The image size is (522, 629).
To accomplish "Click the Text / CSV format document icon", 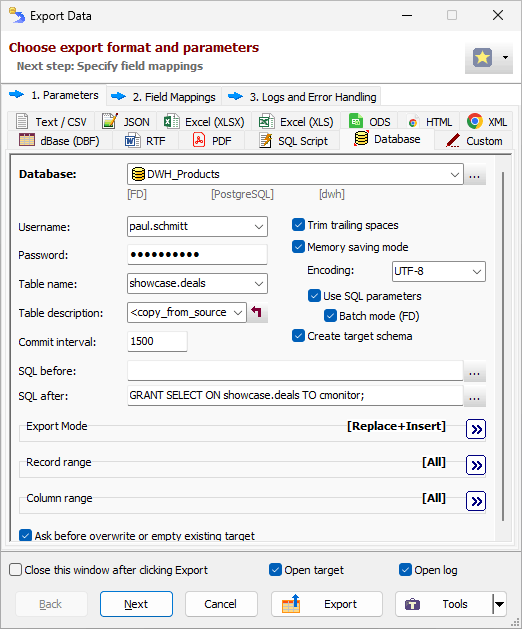I will [x=22, y=121].
